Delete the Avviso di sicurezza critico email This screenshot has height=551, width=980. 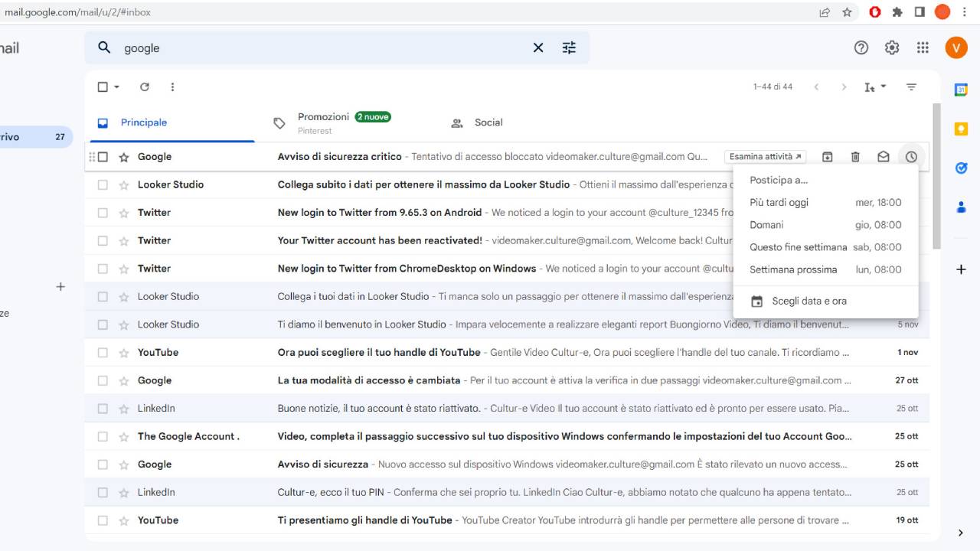click(x=855, y=157)
